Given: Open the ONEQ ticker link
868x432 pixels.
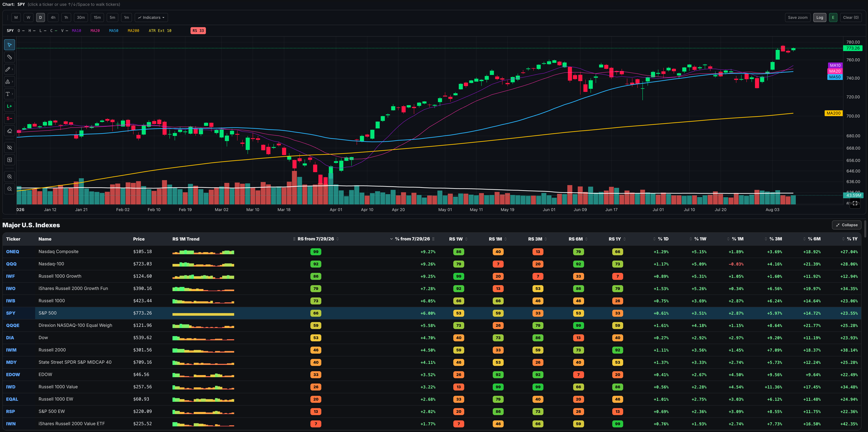Looking at the screenshot, I should point(12,252).
